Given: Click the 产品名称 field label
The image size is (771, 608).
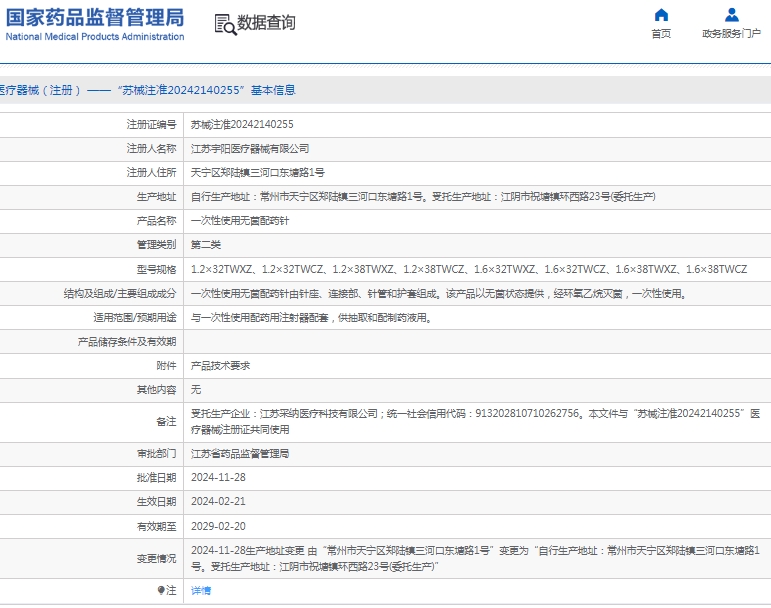Looking at the screenshot, I should click(x=156, y=221).
